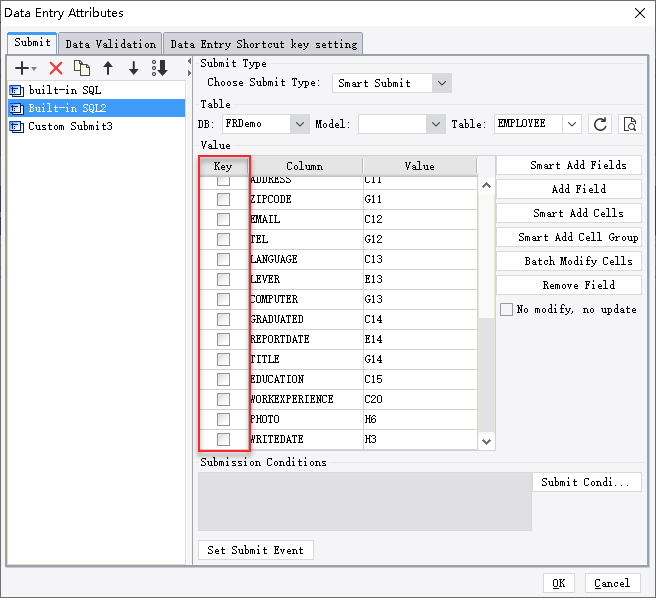Refresh the table list
656x598 pixels.
pos(600,124)
